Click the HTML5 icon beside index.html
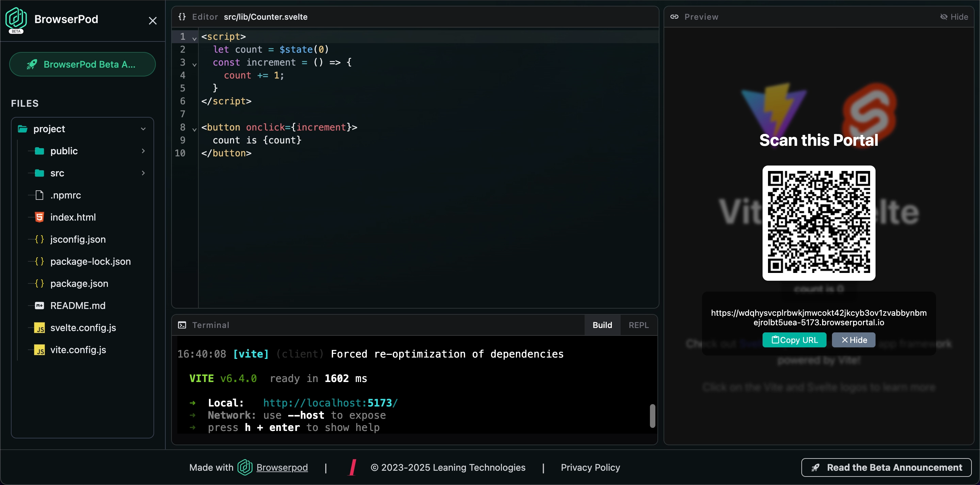 [39, 217]
